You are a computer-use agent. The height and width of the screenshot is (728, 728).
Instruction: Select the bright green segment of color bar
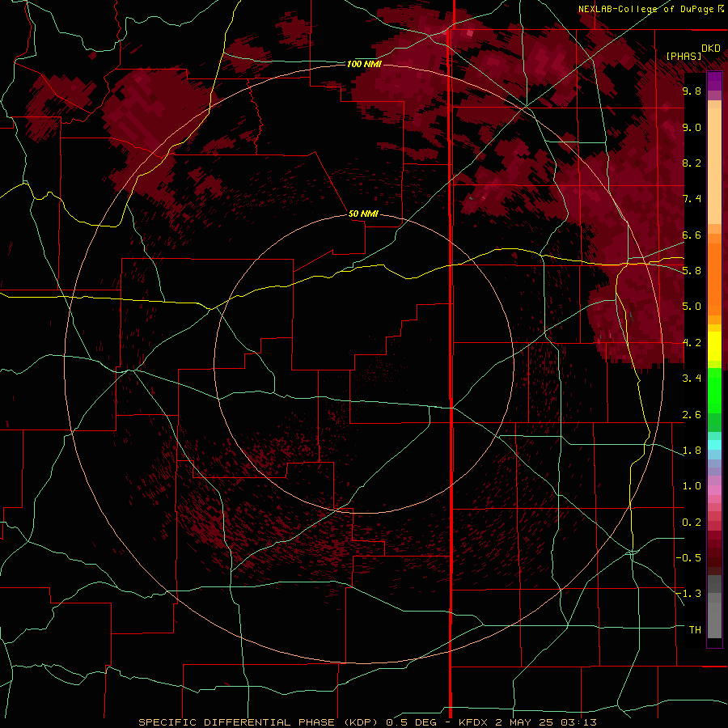714,391
